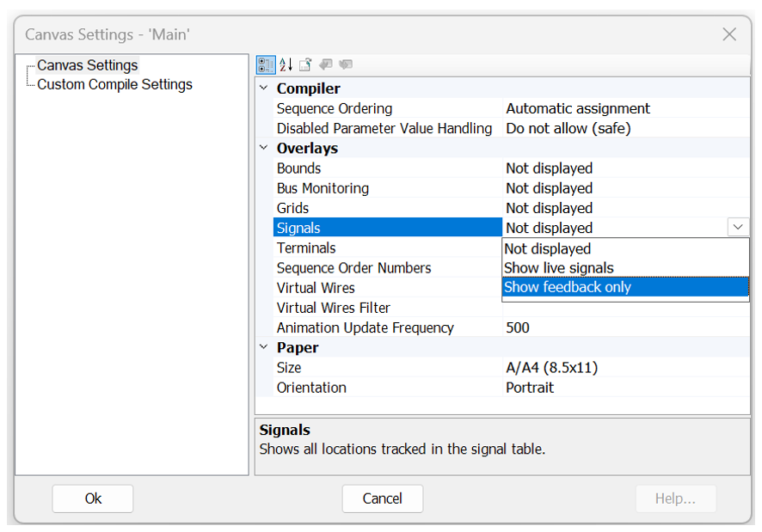This screenshot has height=532, width=762.
Task: Collapse the Paper category
Action: click(x=264, y=347)
